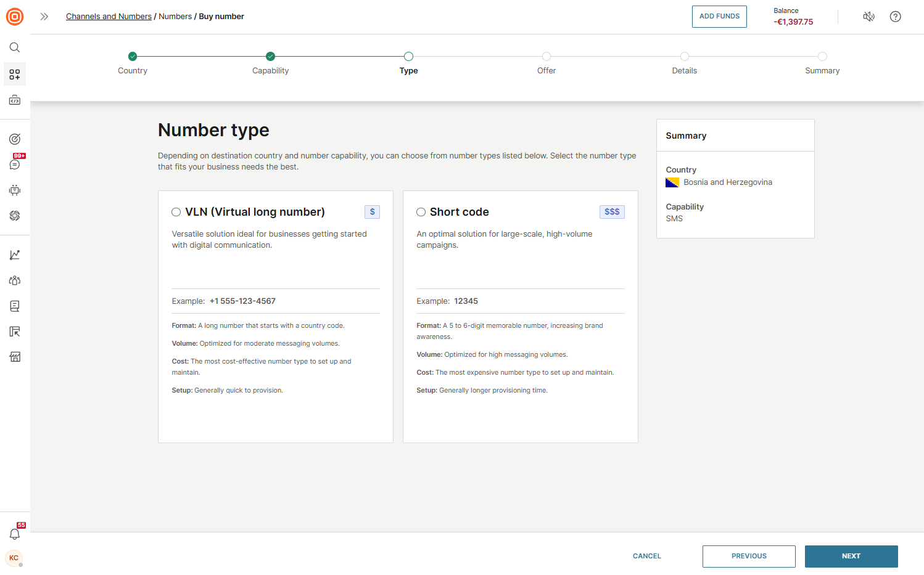Click the Add Funds button
924x575 pixels.
tap(719, 17)
